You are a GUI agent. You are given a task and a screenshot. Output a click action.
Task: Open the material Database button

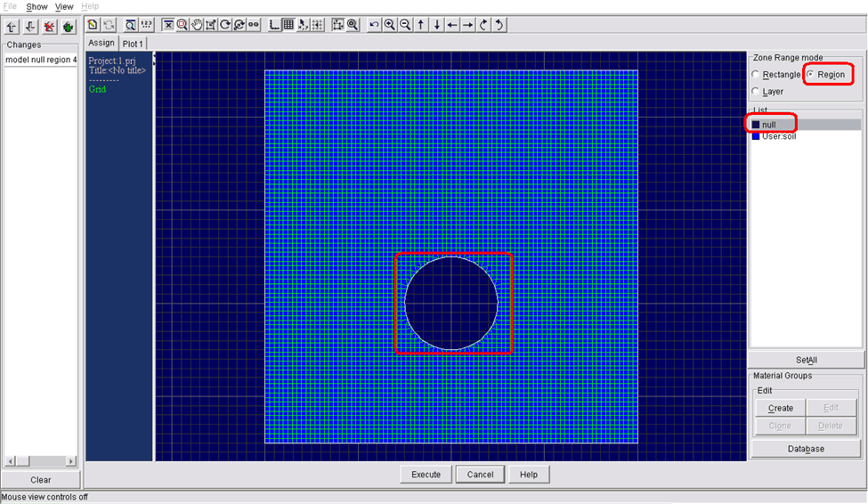[806, 449]
